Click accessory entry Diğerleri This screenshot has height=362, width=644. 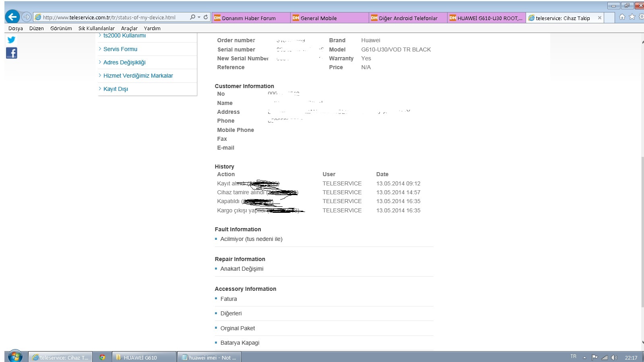tap(231, 313)
